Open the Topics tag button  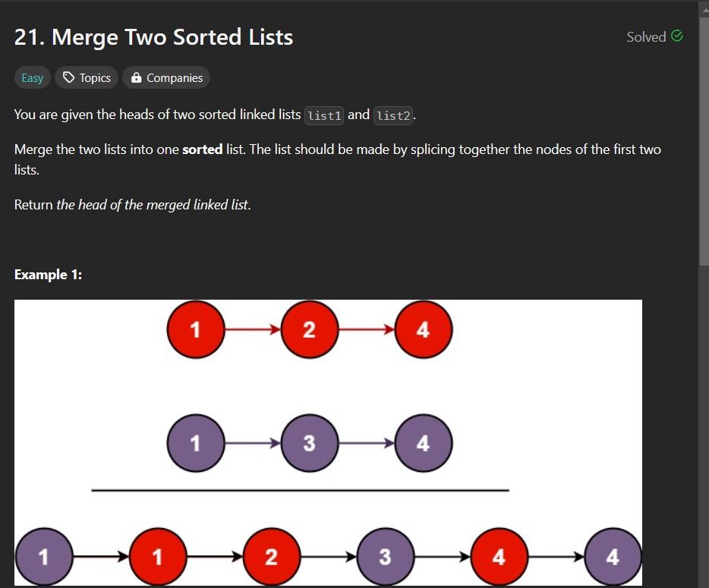tap(87, 77)
